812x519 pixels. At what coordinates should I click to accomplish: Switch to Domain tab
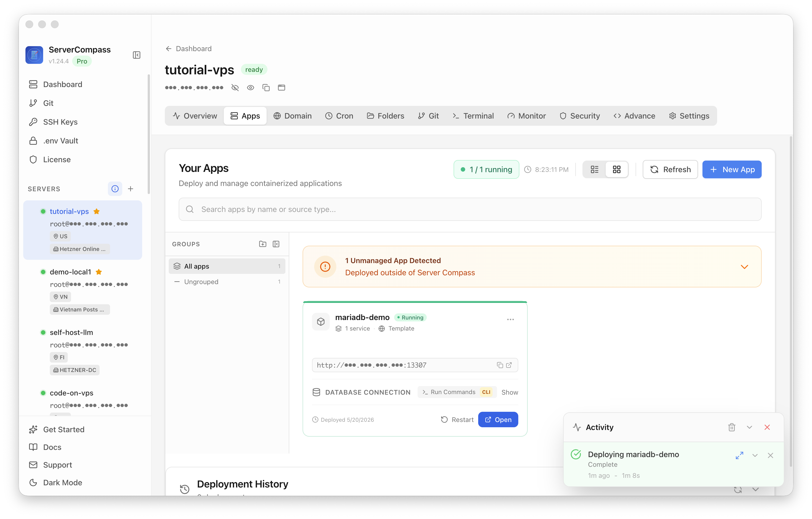pos(292,116)
